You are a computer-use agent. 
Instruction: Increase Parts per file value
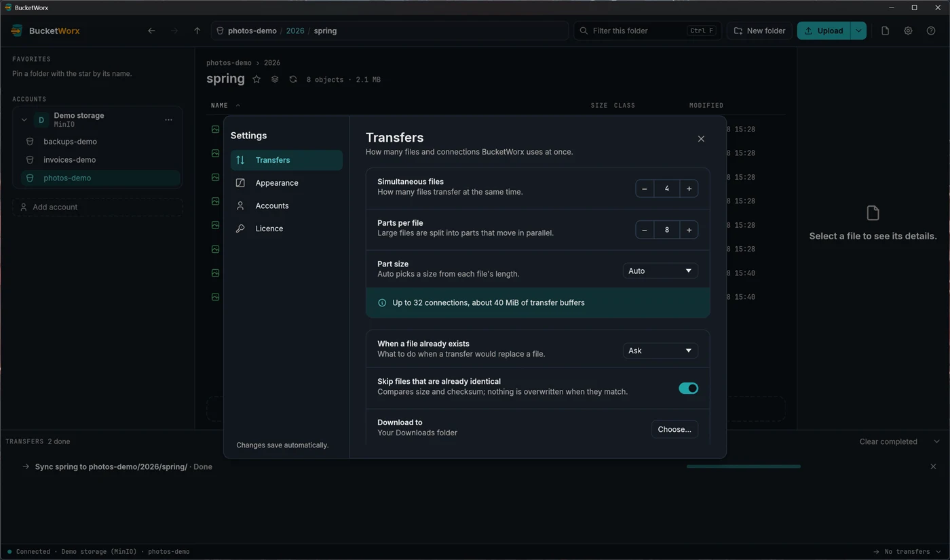689,230
